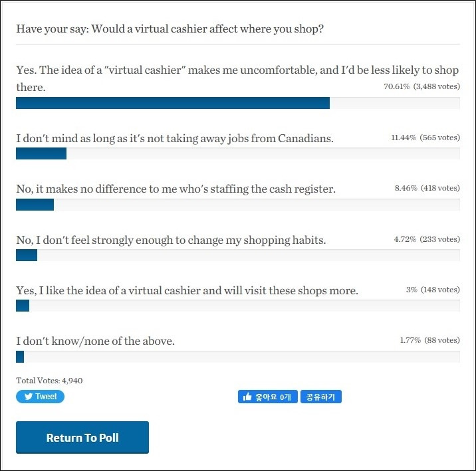This screenshot has width=476, height=471.
Task: Click the (565 votes) count label
Action: tap(439, 138)
